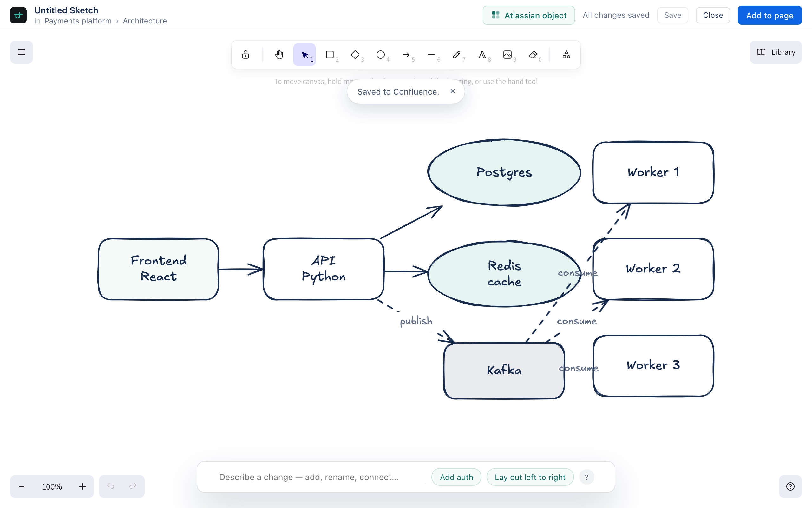This screenshot has width=812, height=508.
Task: Open the Architecture breadcrumb link
Action: coord(145,21)
